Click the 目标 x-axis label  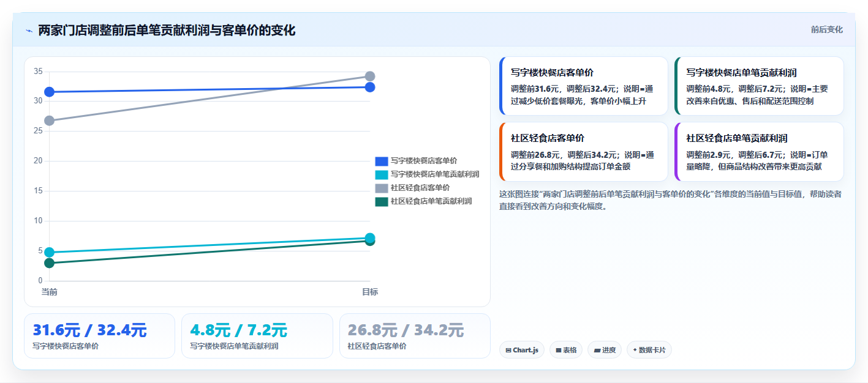[x=370, y=292]
